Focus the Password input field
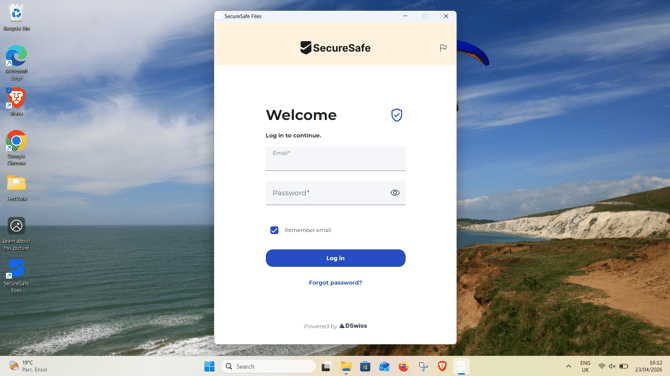This screenshot has height=376, width=670. pyautogui.click(x=335, y=193)
